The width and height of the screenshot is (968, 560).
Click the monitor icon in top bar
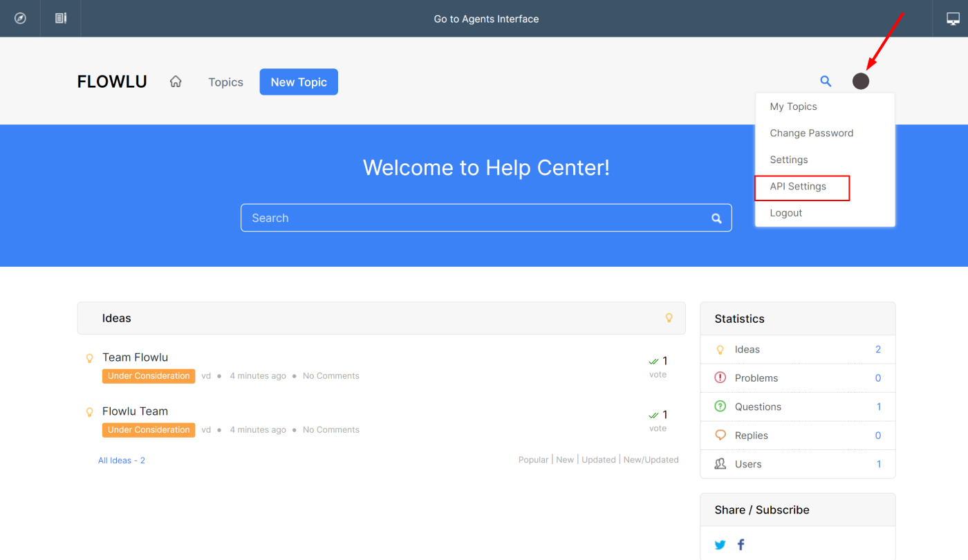[x=953, y=19]
